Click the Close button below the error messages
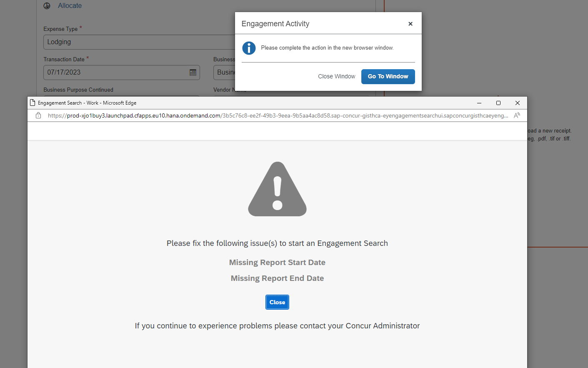 pos(277,302)
